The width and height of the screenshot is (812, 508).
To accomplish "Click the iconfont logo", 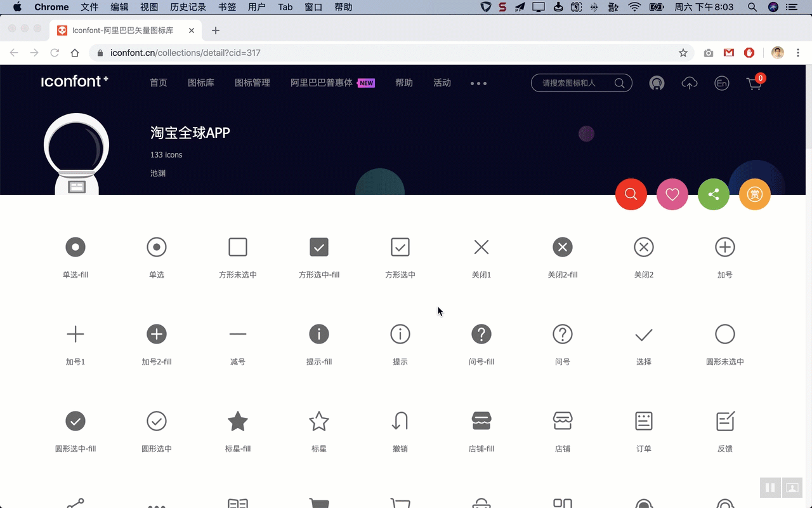I will click(x=75, y=81).
